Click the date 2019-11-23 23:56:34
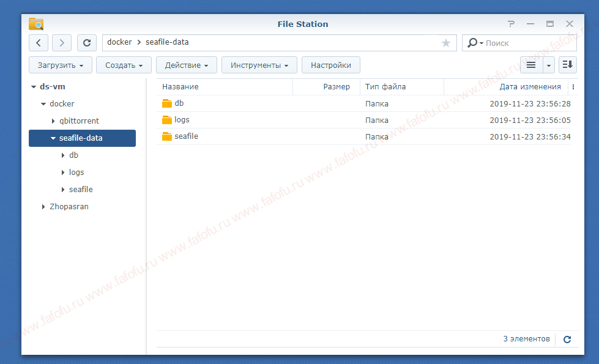599x364 pixels. (530, 137)
